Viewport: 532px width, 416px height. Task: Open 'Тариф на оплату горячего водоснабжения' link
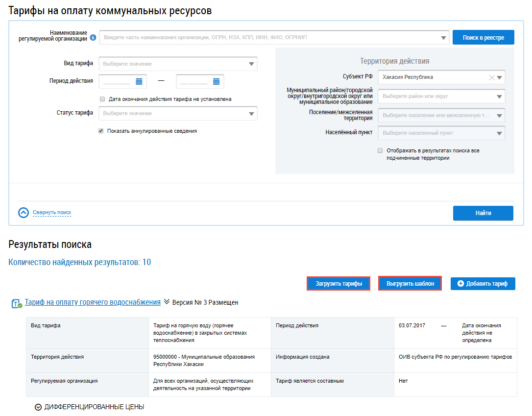[93, 302]
